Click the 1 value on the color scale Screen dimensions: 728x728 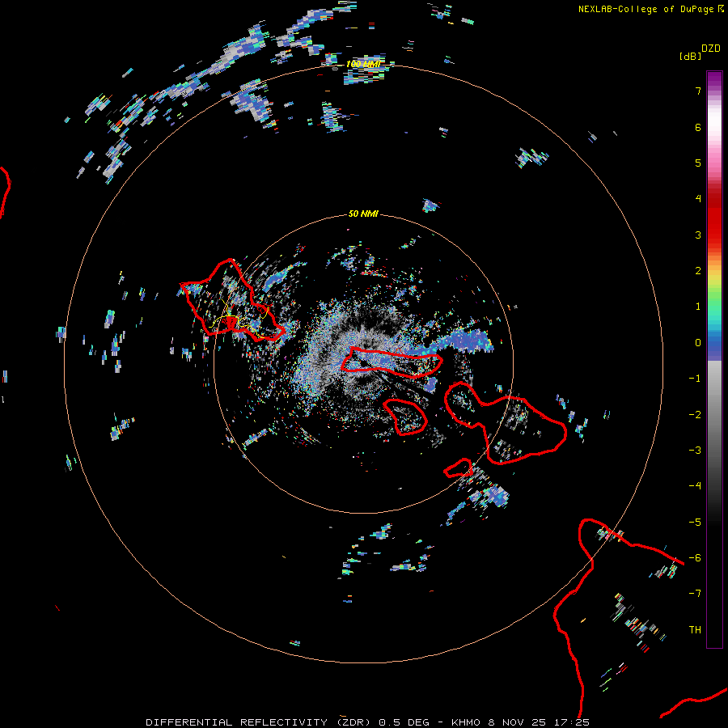pos(698,307)
